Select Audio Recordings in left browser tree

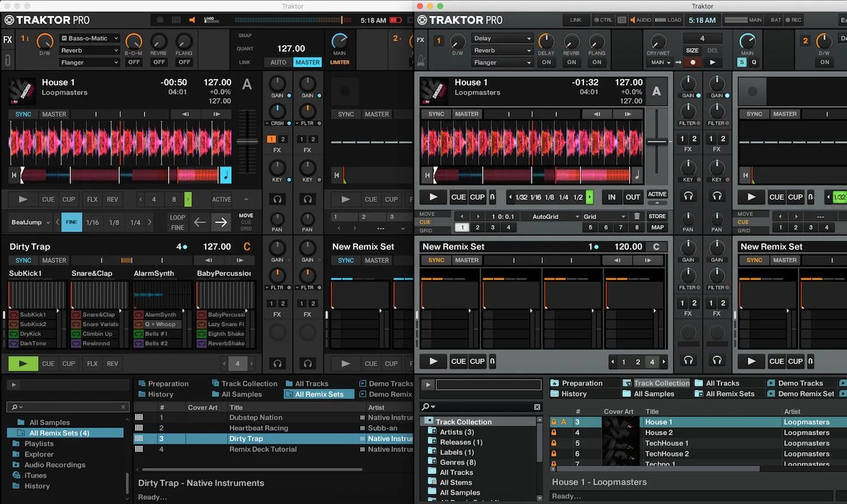55,464
